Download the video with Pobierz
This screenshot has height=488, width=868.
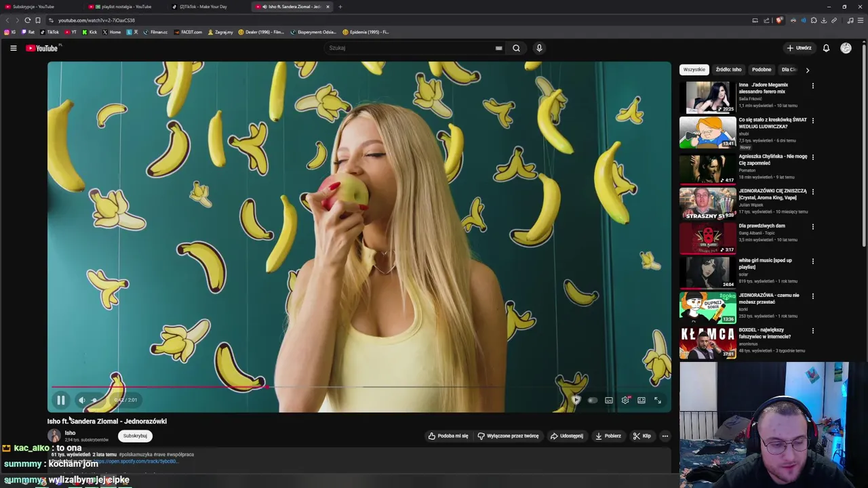pos(608,436)
